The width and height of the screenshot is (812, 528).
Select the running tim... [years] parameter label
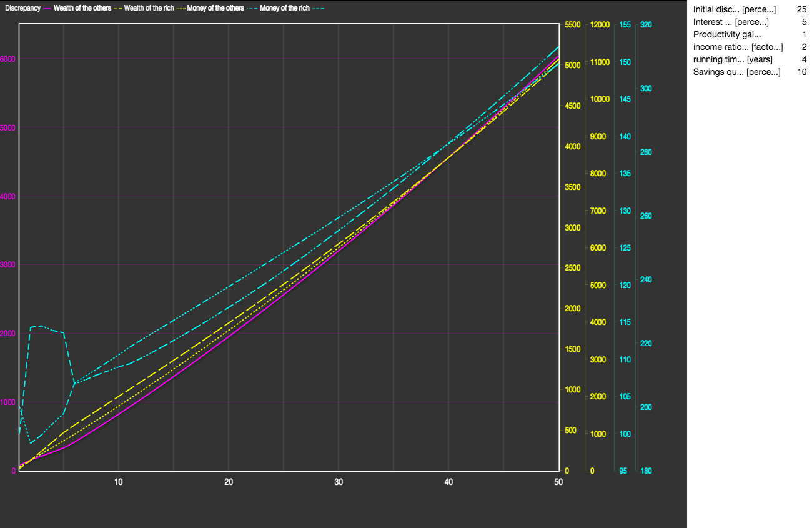[x=733, y=59]
